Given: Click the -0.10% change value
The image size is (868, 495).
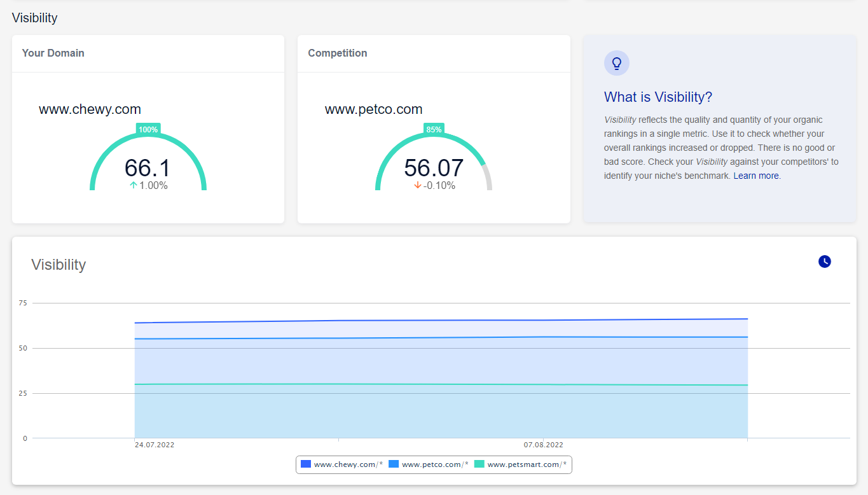Looking at the screenshot, I should (x=439, y=186).
